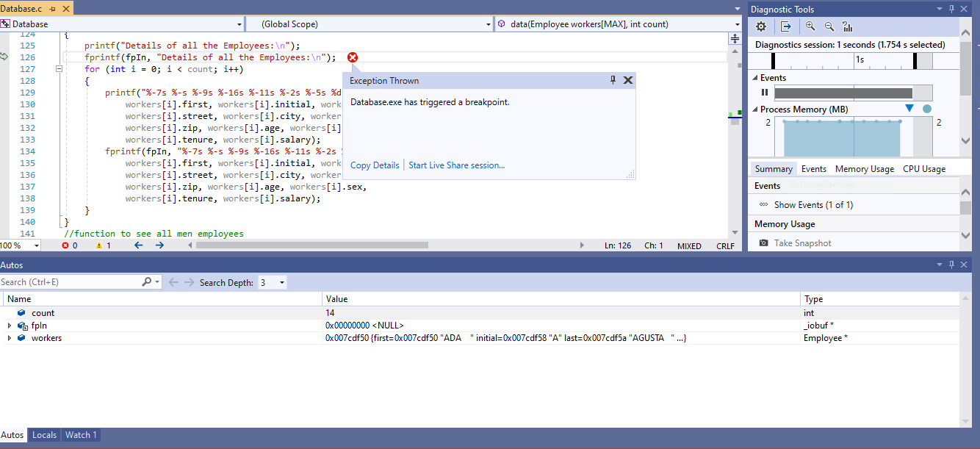The image size is (980, 449).
Task: Click the Show Events glasses icon
Action: click(764, 205)
